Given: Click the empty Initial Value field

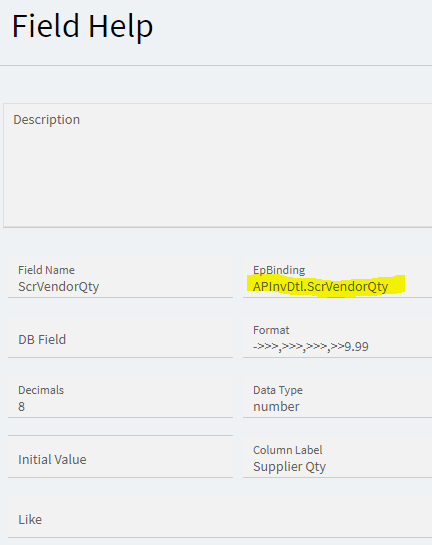Looking at the screenshot, I should coord(120,458).
